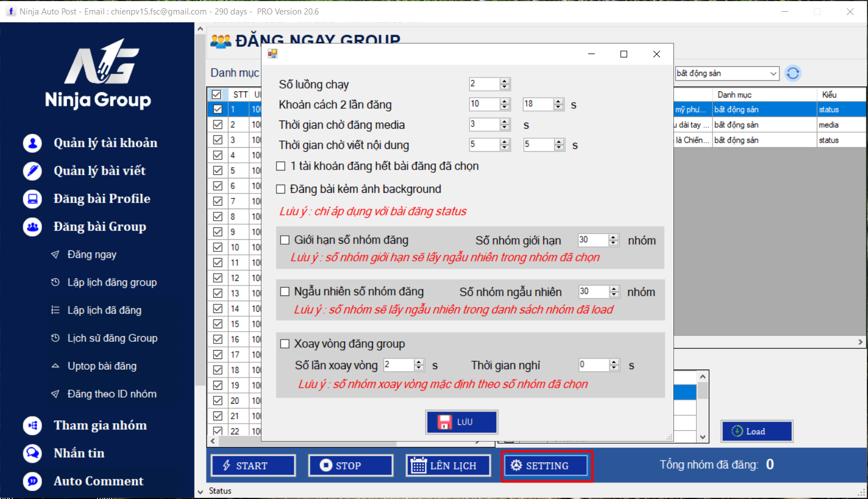Click the Facebook icon in title bar
The width and height of the screenshot is (868, 499).
point(11,11)
